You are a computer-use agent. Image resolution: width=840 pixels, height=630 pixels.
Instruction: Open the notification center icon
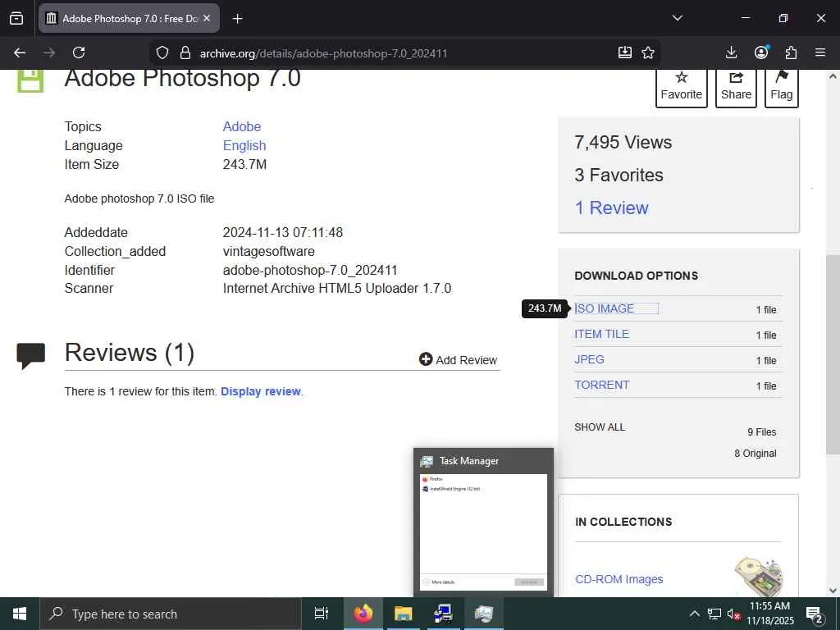pos(814,614)
